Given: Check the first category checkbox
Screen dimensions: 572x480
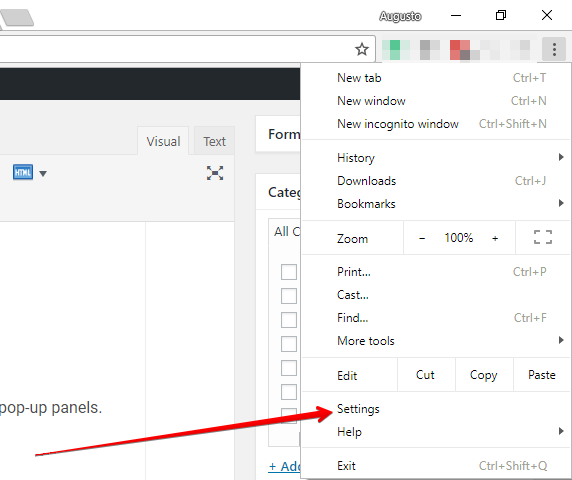Looking at the screenshot, I should tap(289, 272).
